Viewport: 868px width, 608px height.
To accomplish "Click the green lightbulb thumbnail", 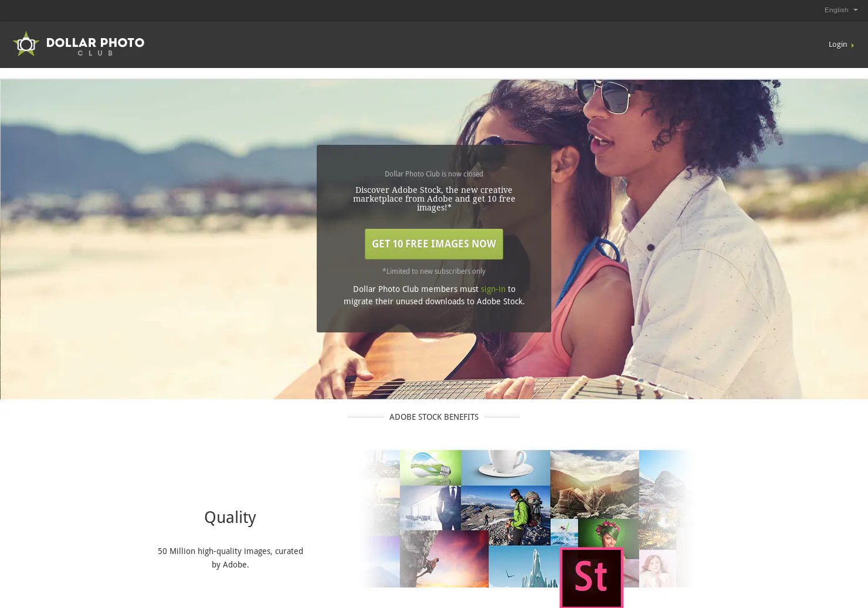I will 430,467.
